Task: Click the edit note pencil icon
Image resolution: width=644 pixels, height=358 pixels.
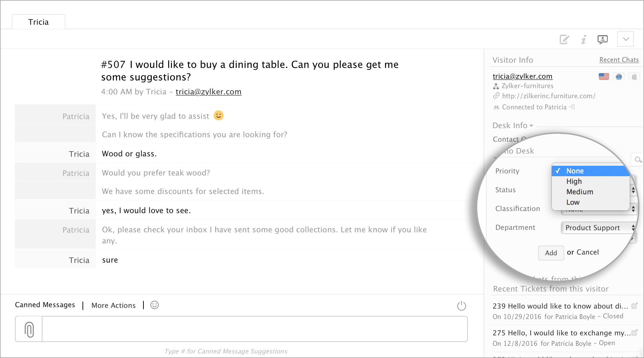Action: click(564, 39)
